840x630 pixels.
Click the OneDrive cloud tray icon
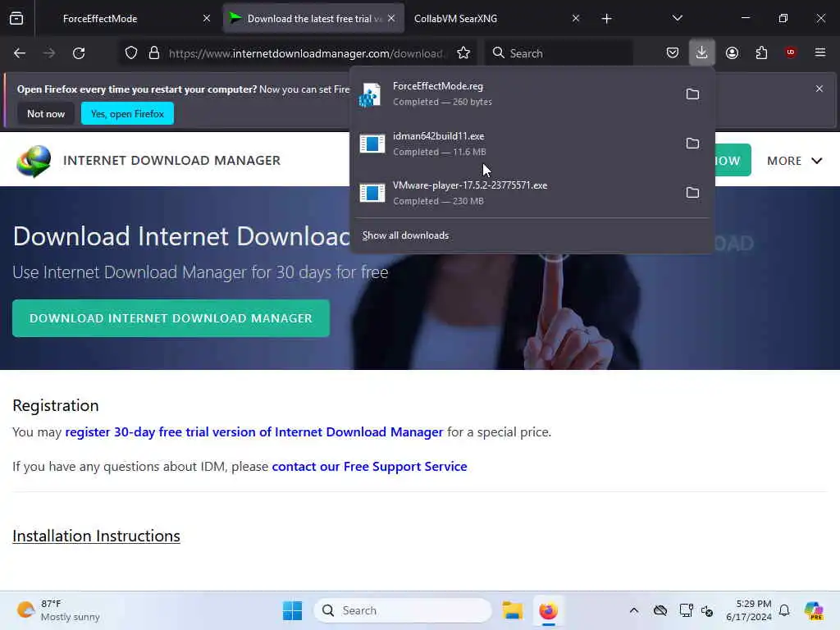[660, 610]
